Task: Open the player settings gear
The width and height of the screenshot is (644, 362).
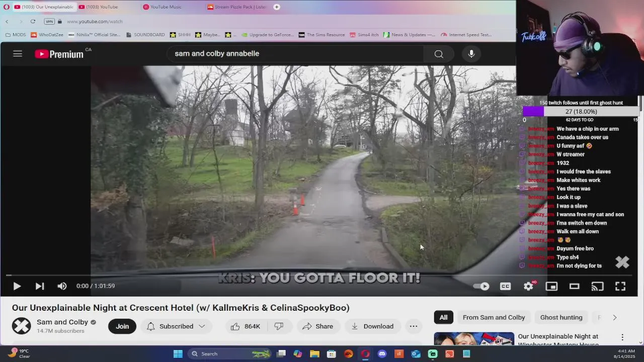Action: [x=528, y=286]
